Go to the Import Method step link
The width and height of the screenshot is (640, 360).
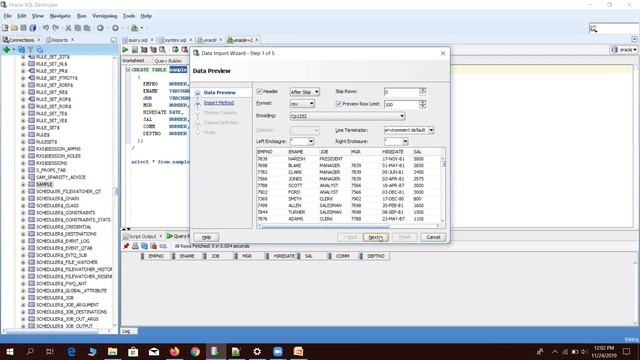(x=219, y=103)
